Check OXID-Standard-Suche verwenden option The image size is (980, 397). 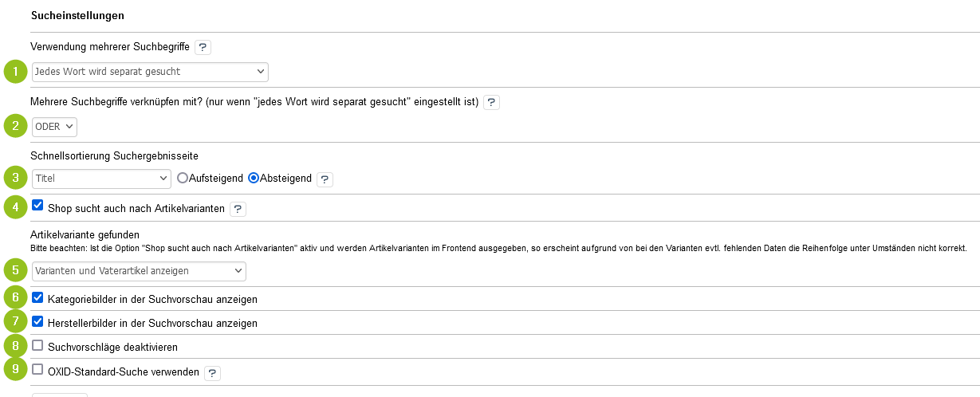(x=37, y=369)
